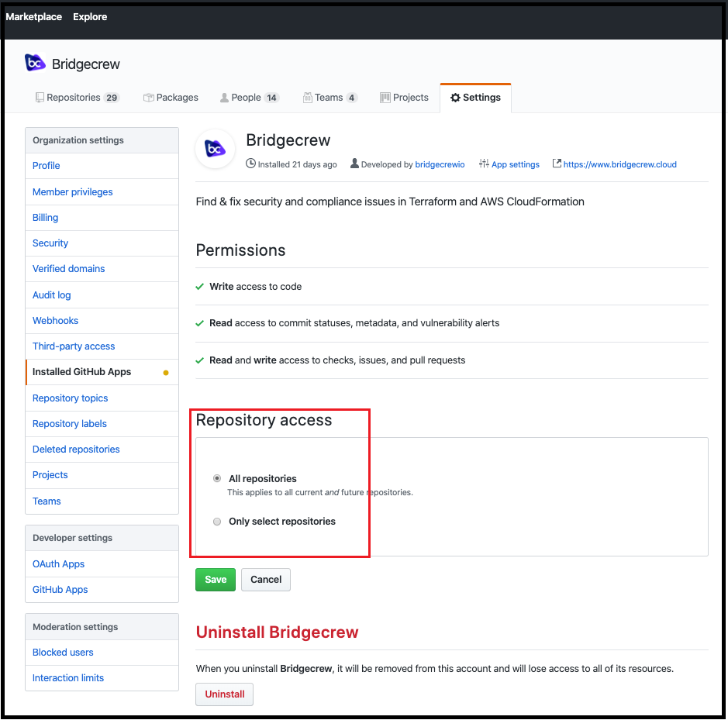Click the People count badge 14
Screen dimensions: 728x720
tap(271, 98)
